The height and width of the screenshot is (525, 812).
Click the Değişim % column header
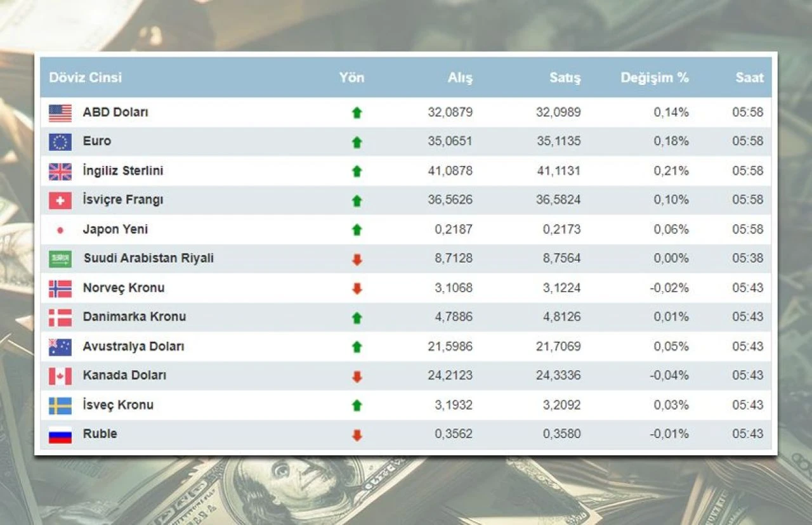tap(654, 78)
